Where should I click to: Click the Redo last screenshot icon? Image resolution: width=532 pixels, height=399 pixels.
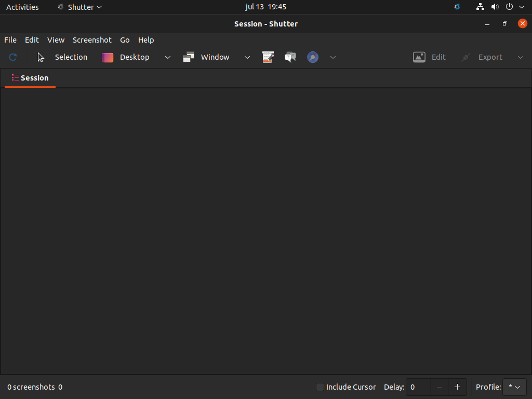coord(13,57)
